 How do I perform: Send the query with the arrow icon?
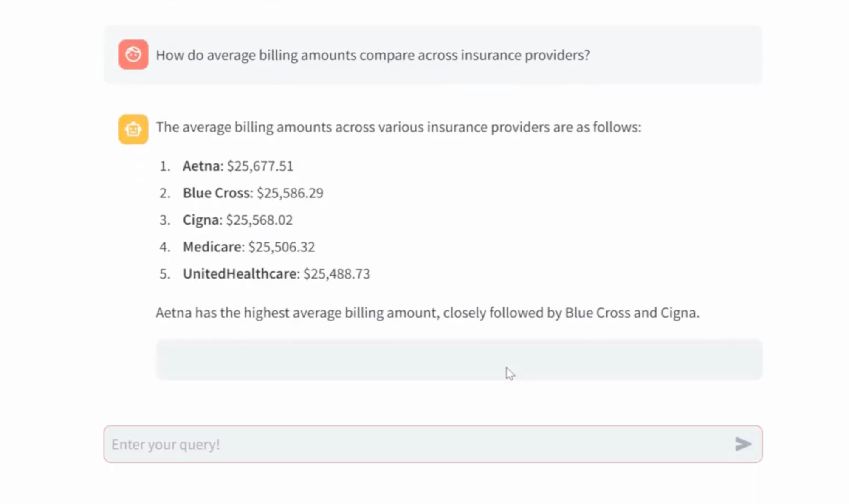[x=743, y=444]
